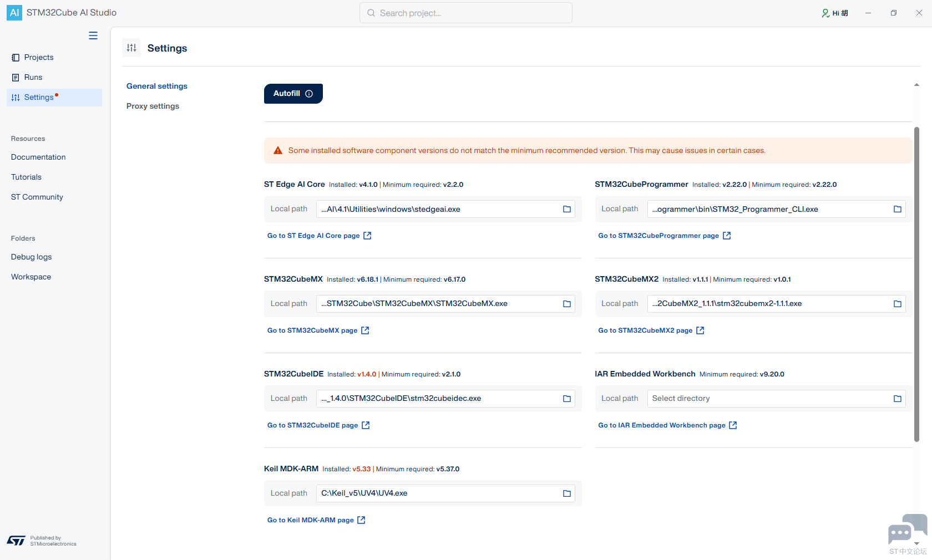Open ST Community resource
932x560 pixels.
click(37, 197)
